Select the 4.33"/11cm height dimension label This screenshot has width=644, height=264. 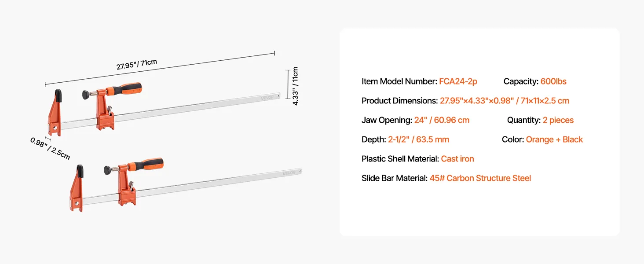295,86
